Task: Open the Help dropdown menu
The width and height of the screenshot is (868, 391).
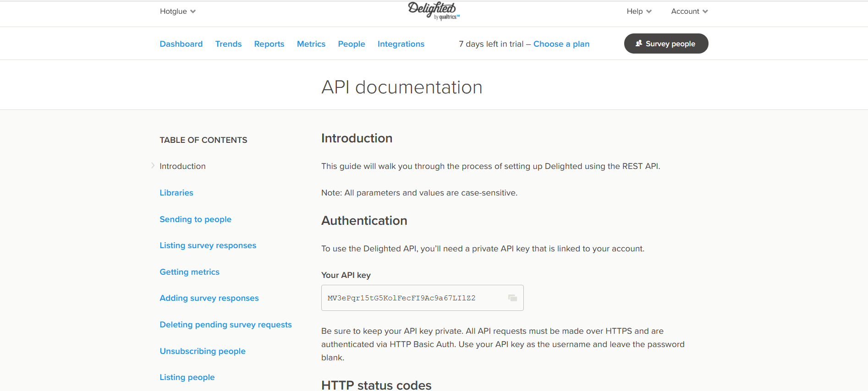Action: point(639,11)
